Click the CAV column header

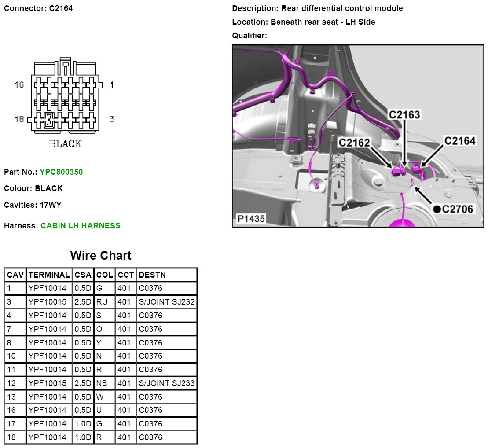(15, 275)
